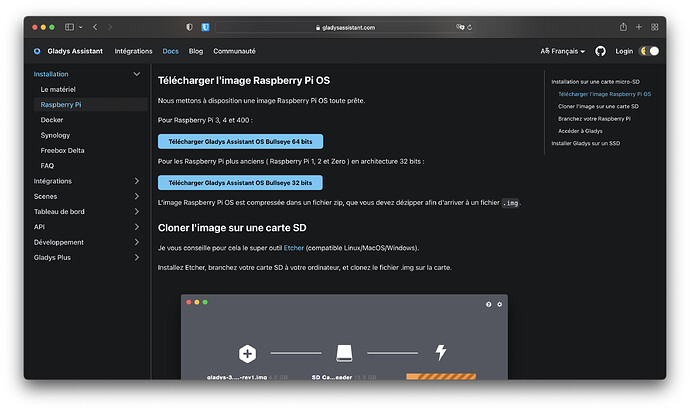This screenshot has height=411, width=690.
Task: Expand Gladys Plus sidebar section chevron
Action: 136,257
